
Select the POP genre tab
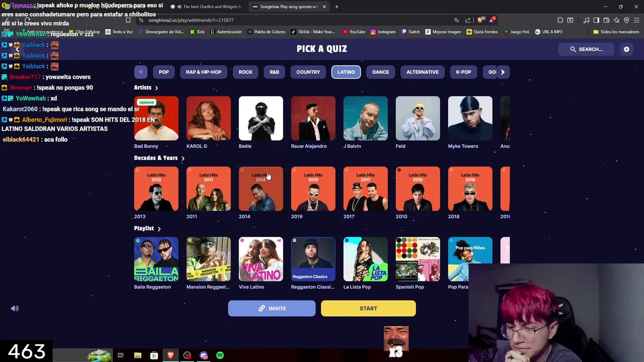click(x=164, y=72)
